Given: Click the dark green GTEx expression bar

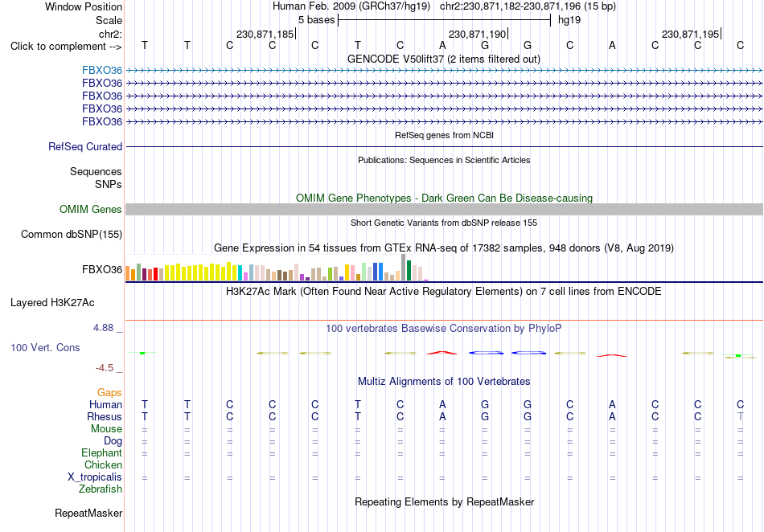Looking at the screenshot, I should pyautogui.click(x=409, y=270).
